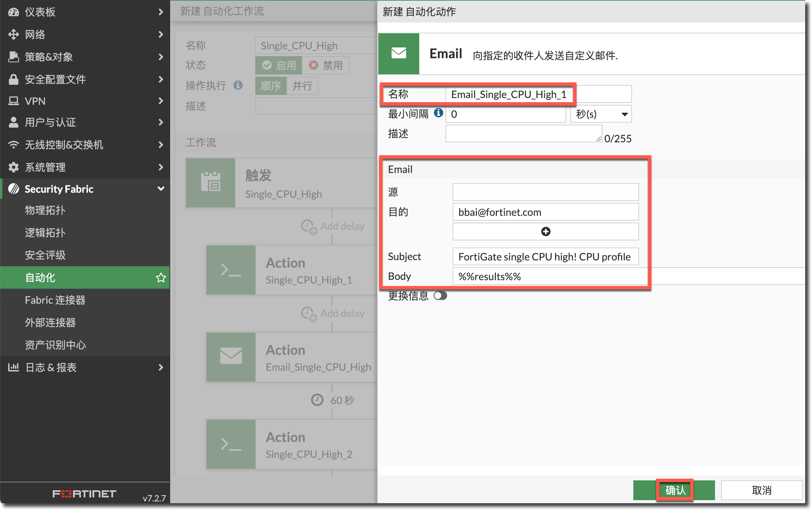Screen dimensions: 812x510
Task: Click the plus icon to add destination email
Action: [546, 232]
